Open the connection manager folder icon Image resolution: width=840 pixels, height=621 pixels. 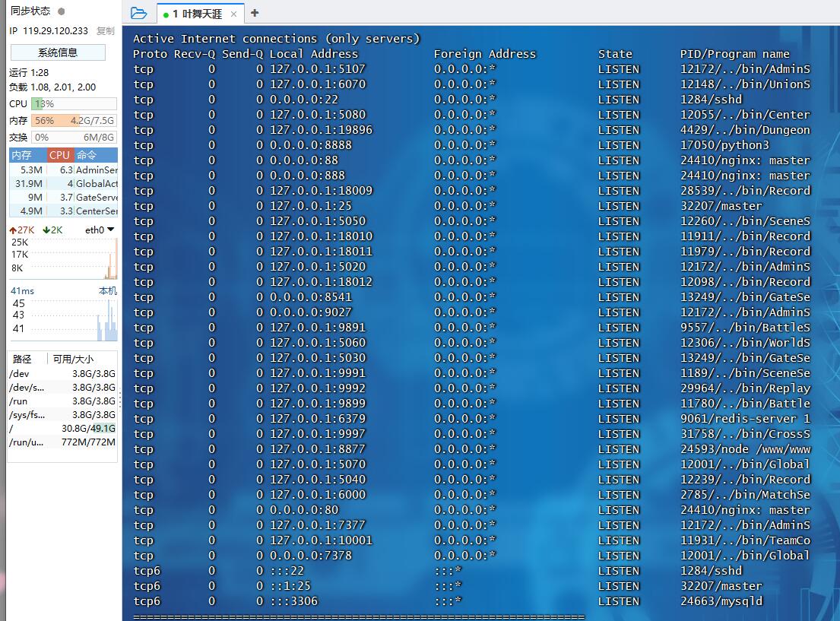pyautogui.click(x=138, y=14)
